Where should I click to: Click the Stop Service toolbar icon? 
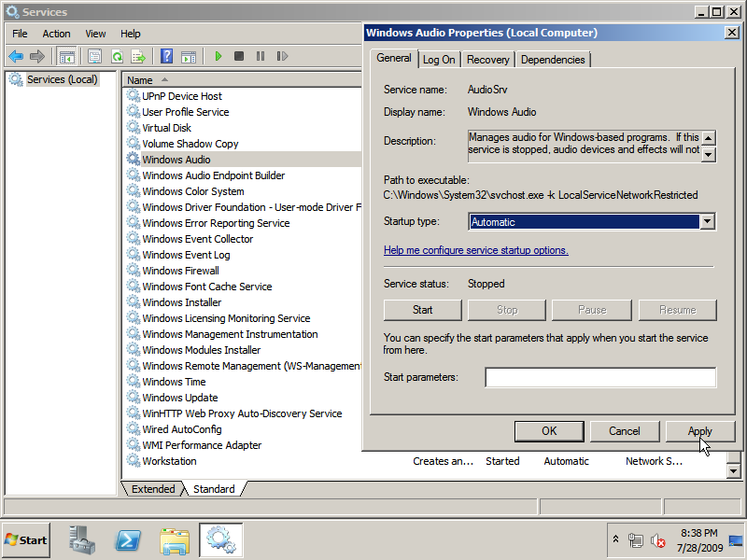pyautogui.click(x=239, y=57)
